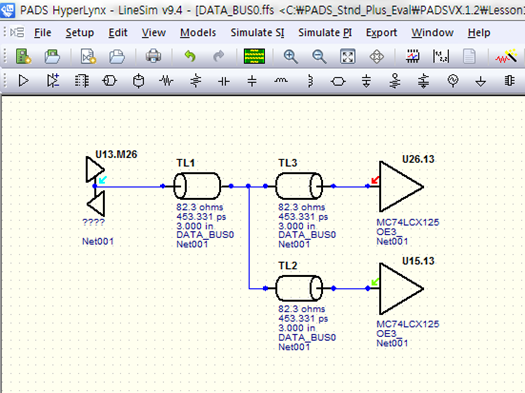
Task: Add the cylinder cable component tool
Action: coord(138,81)
